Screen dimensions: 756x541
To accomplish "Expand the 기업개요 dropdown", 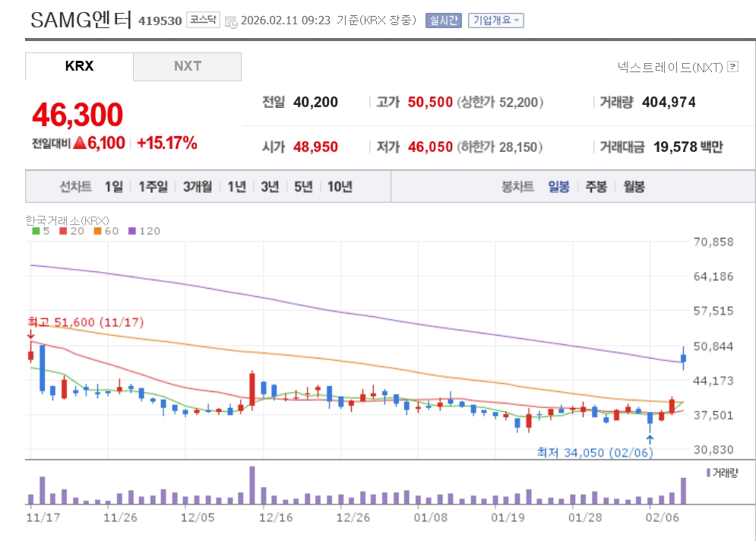I will pos(495,21).
